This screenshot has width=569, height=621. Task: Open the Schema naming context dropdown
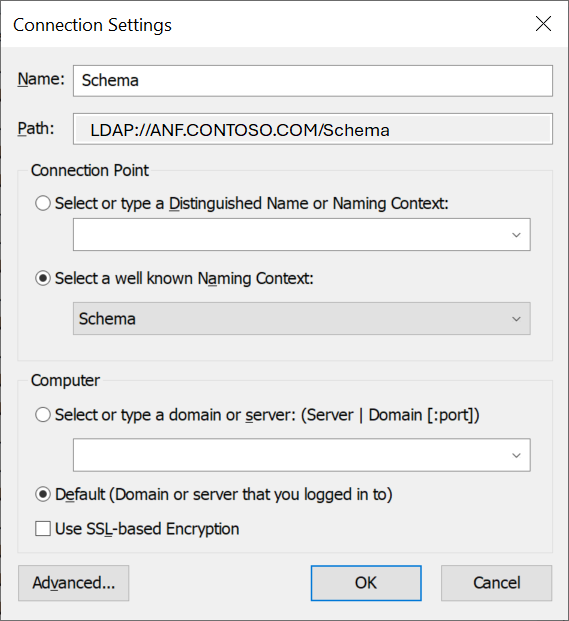302,319
